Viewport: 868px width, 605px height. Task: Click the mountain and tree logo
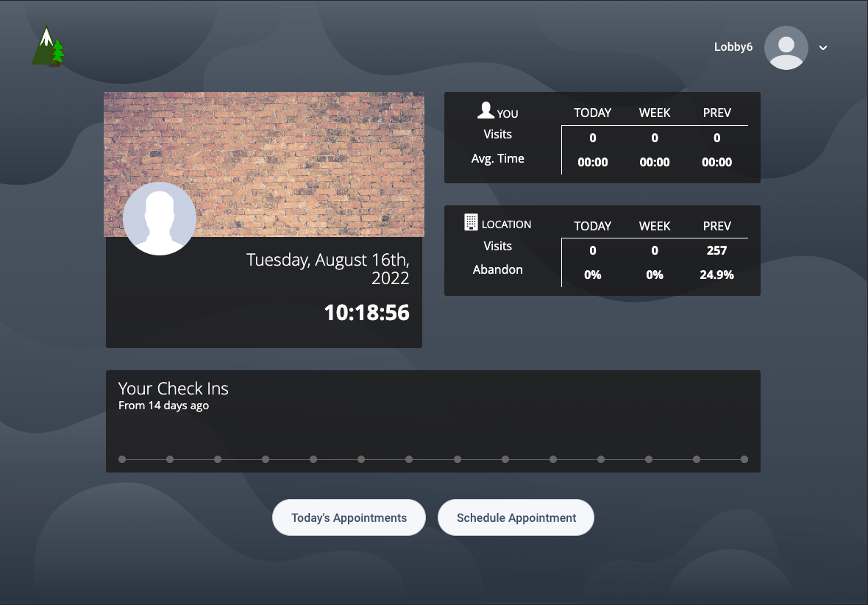(48, 46)
